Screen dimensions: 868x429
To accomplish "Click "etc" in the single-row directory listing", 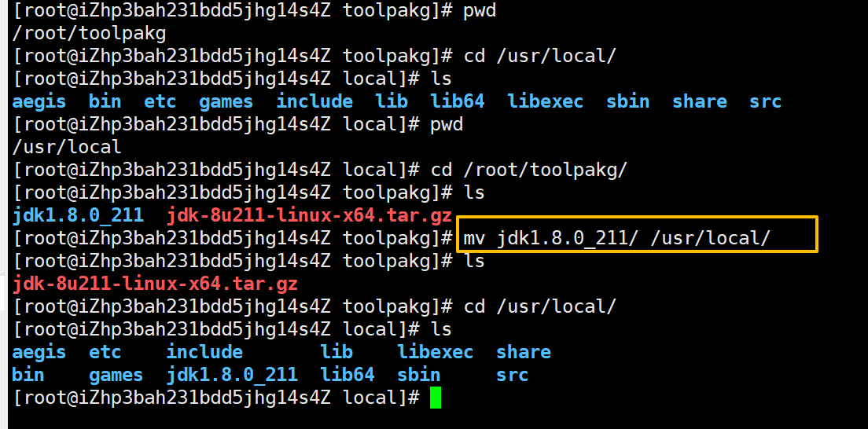I will pyautogui.click(x=160, y=102).
